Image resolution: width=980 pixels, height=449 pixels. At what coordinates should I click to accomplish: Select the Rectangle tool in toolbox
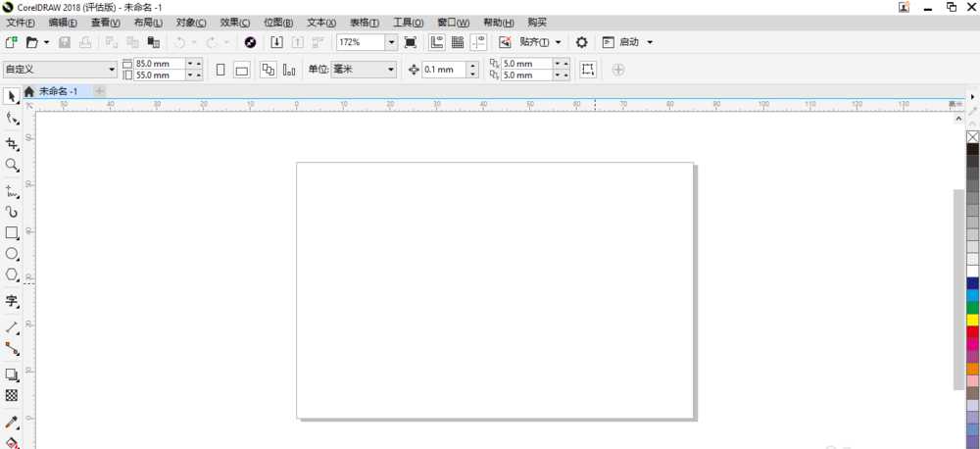point(12,233)
